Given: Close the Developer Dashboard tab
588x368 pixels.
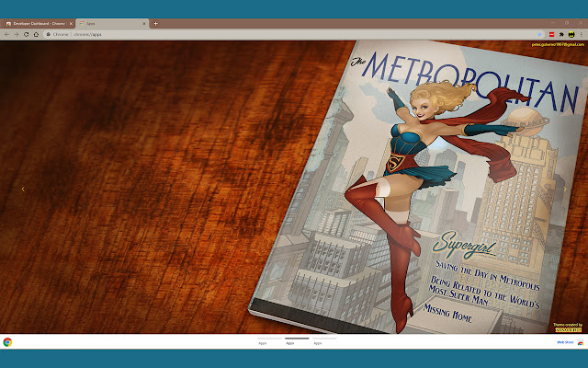Looking at the screenshot, I should tap(71, 23).
